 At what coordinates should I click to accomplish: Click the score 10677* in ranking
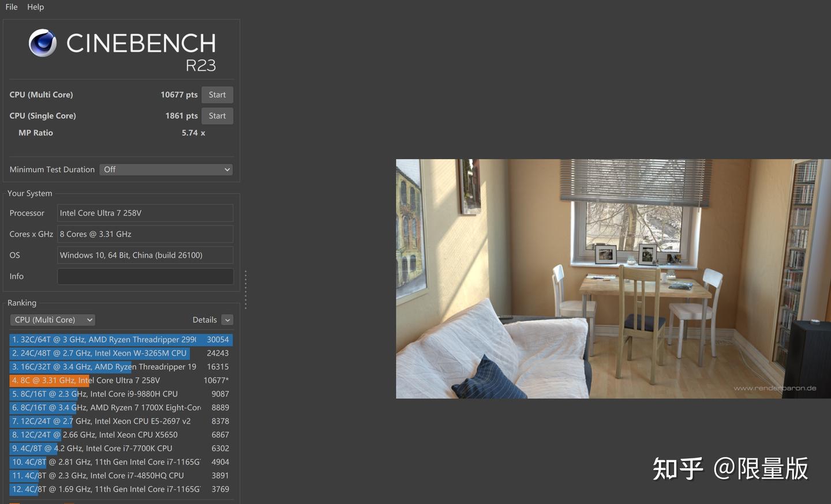pos(216,381)
